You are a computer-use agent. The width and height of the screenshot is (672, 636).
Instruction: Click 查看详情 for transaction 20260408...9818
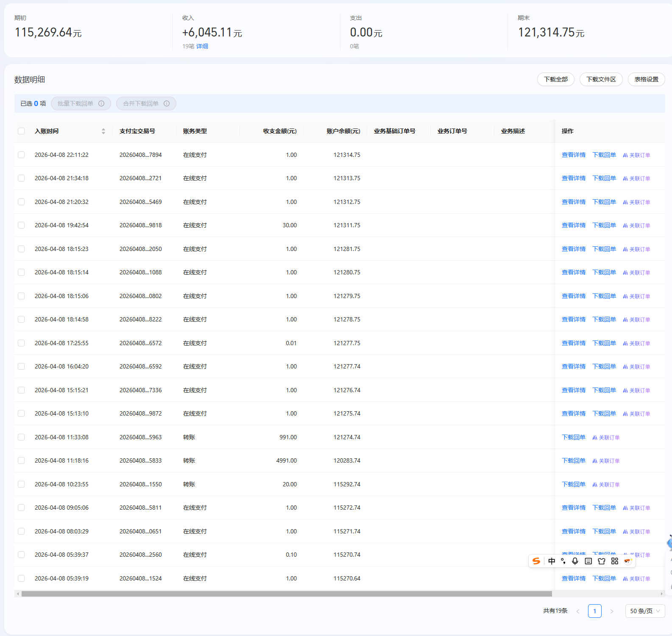click(573, 225)
